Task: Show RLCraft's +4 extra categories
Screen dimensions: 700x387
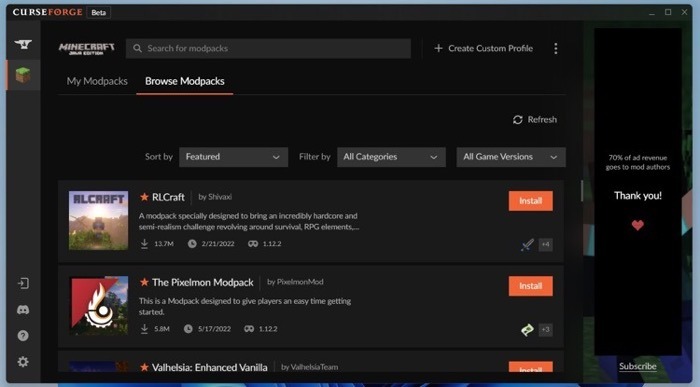Action: click(x=545, y=244)
